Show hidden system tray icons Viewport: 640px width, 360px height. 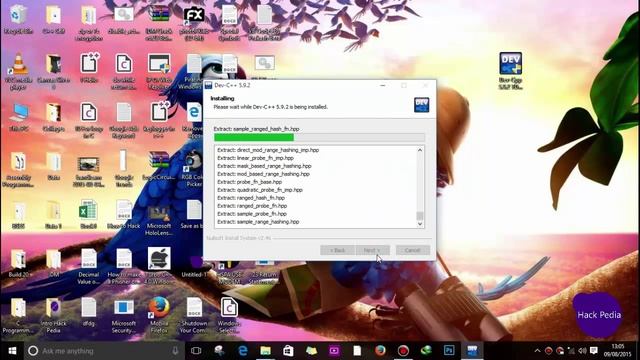[537, 351]
